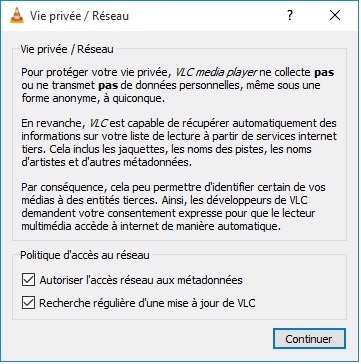The height and width of the screenshot is (364, 361).
Task: Click the italic 'VLC' after 'En revanche'
Action: (x=99, y=123)
